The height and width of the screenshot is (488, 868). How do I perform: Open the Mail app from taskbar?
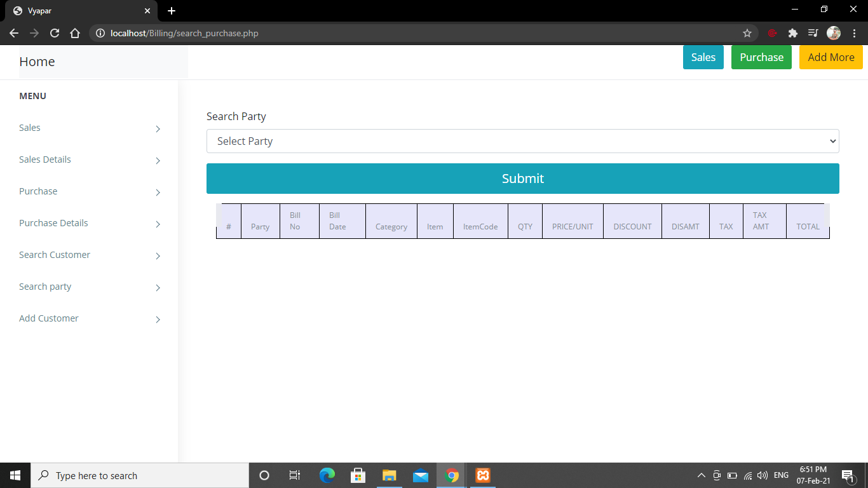point(420,475)
